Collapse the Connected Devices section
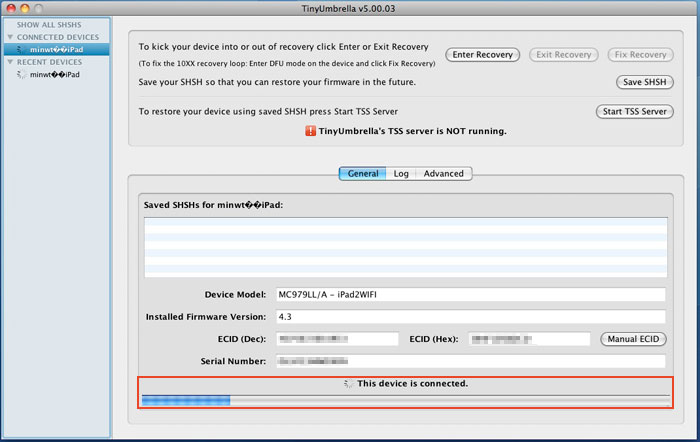This screenshot has height=442, width=700. tap(10, 37)
